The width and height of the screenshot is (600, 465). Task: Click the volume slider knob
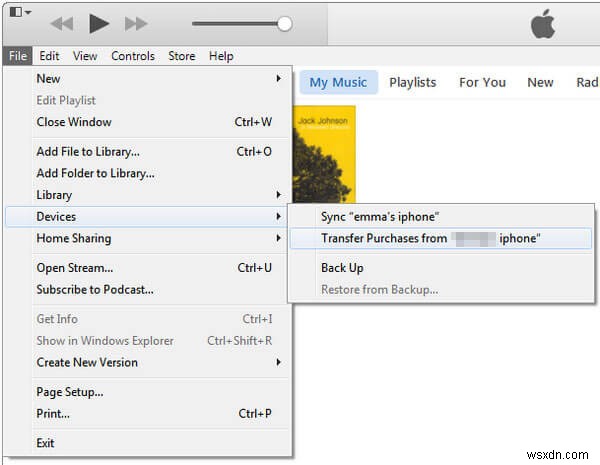coord(284,24)
